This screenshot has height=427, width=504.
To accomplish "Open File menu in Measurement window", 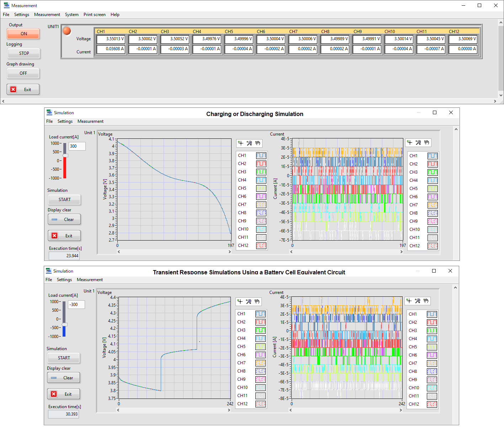I will (6, 15).
